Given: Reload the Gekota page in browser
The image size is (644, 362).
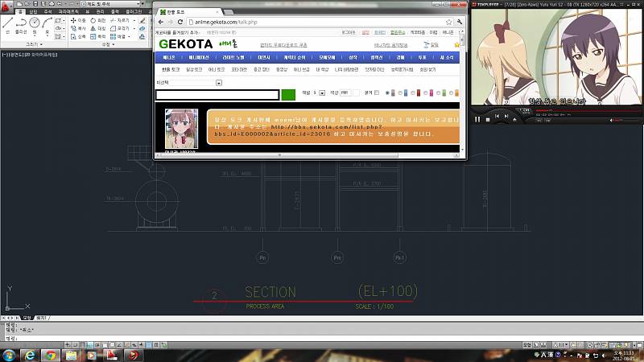Looking at the screenshot, I should 181,21.
